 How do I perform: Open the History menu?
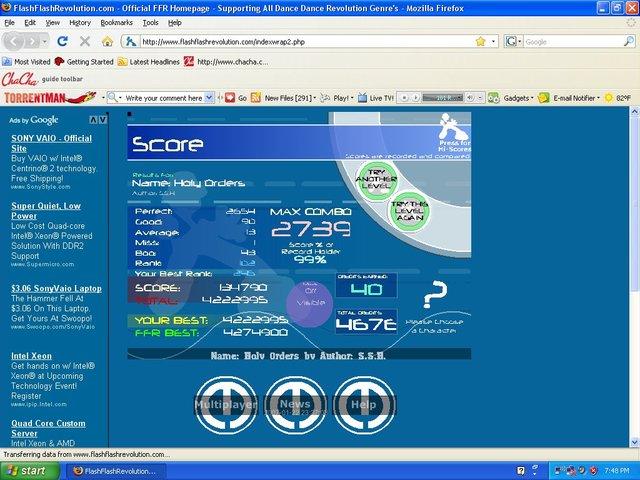[x=80, y=23]
